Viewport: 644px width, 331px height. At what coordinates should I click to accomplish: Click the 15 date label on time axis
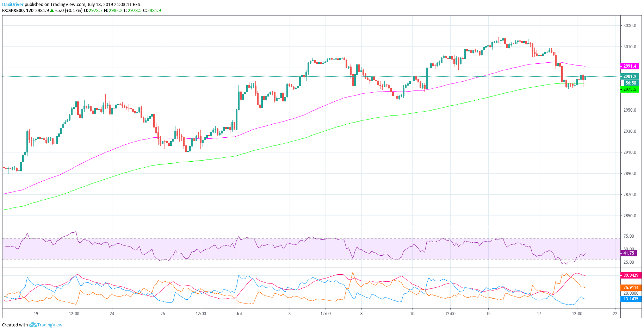[x=488, y=313]
